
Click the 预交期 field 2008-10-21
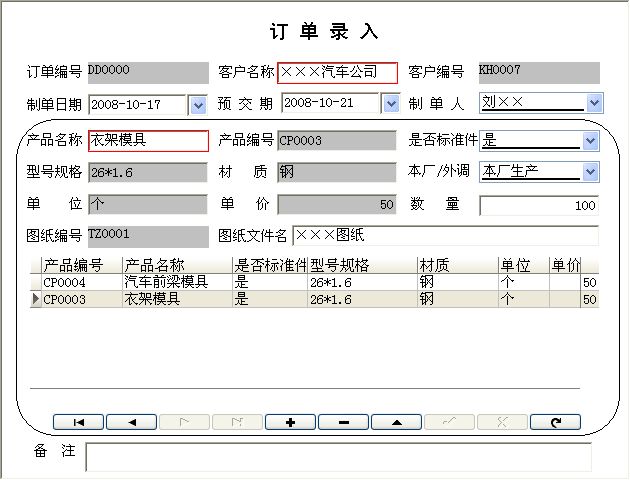[330, 103]
